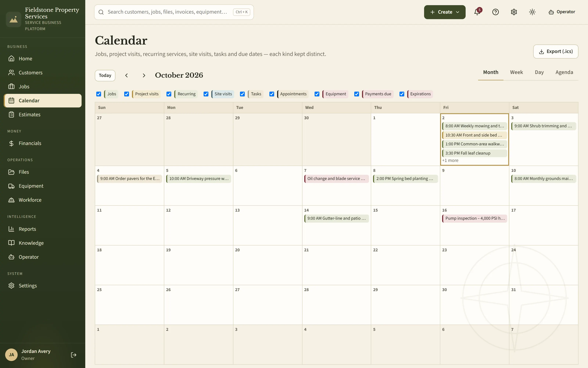This screenshot has height=368, width=588.
Task: Open Pump inspection 4,000 PSI event
Action: pos(474,218)
